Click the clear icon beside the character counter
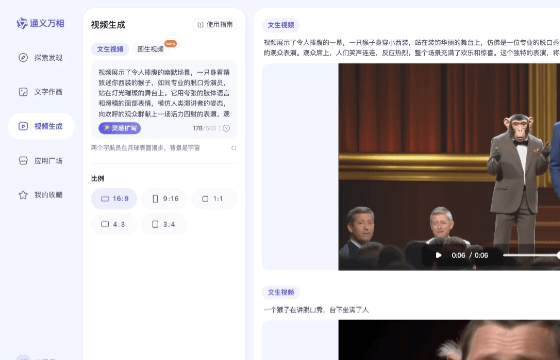 coord(226,128)
